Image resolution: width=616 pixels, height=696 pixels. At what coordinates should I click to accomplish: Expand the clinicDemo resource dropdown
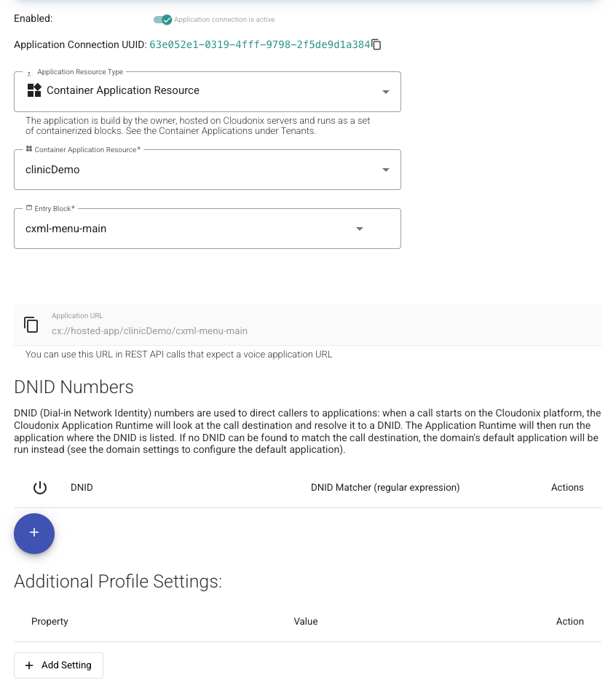pos(386,170)
